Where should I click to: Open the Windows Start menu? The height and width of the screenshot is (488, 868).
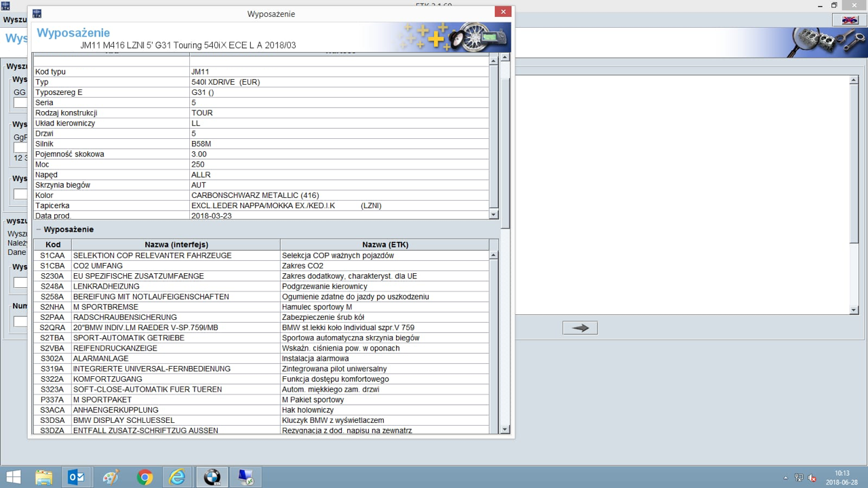tap(13, 477)
